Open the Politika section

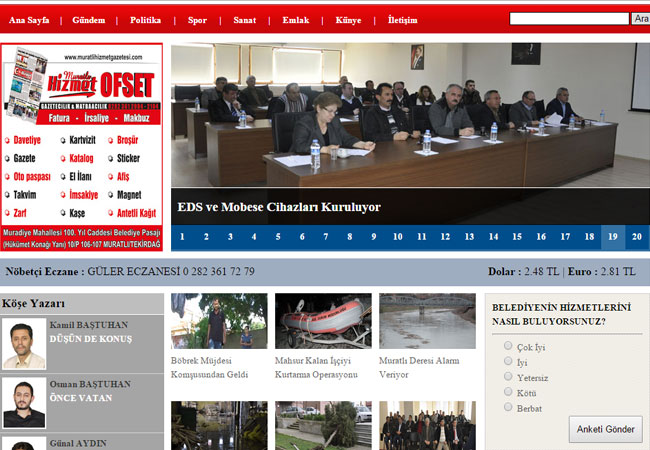click(x=146, y=20)
